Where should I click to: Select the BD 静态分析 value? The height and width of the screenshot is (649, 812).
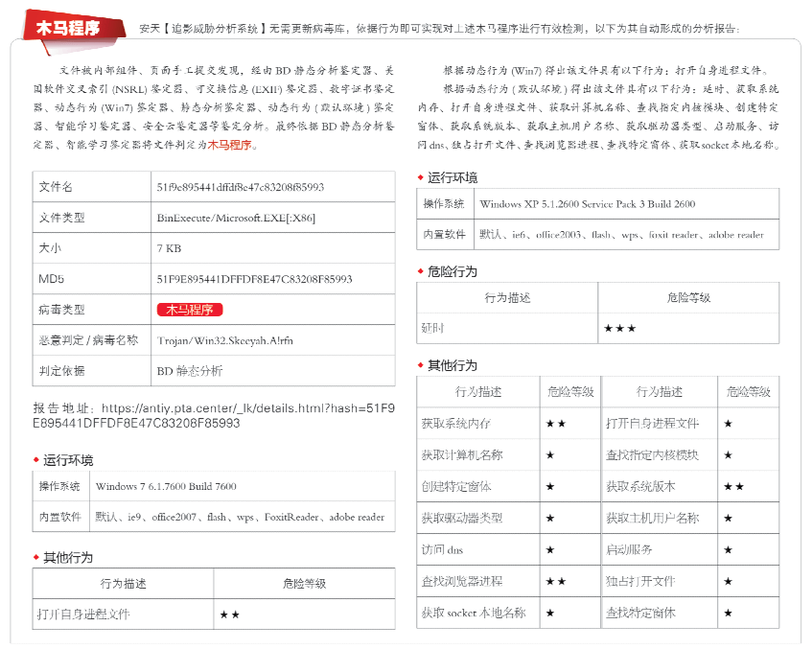(190, 371)
